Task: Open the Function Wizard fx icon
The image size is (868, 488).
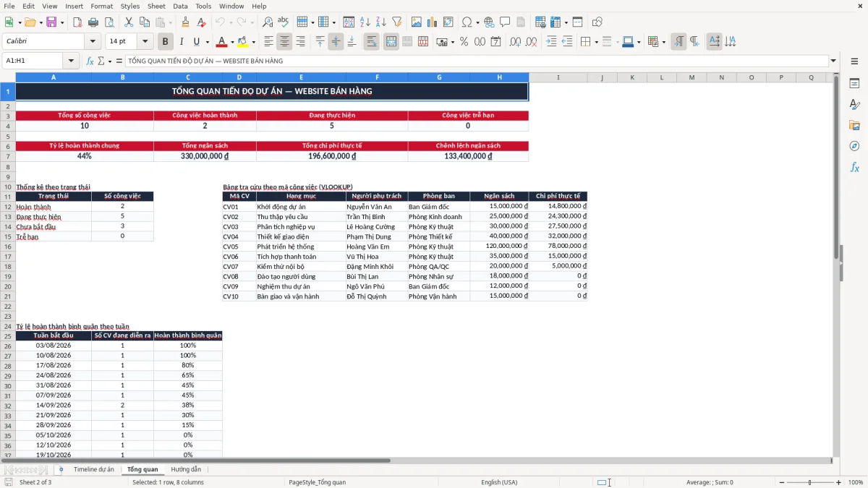Action: 90,61
